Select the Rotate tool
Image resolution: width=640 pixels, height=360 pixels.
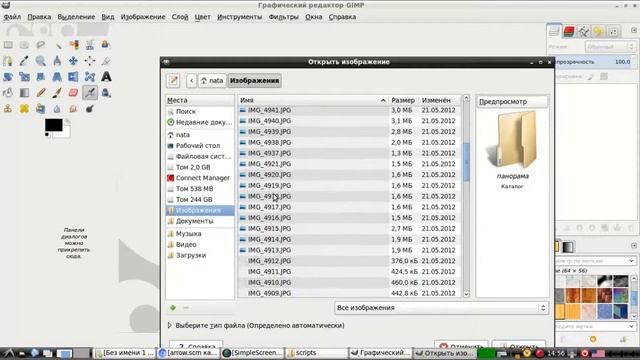pyautogui.click(x=8, y=77)
